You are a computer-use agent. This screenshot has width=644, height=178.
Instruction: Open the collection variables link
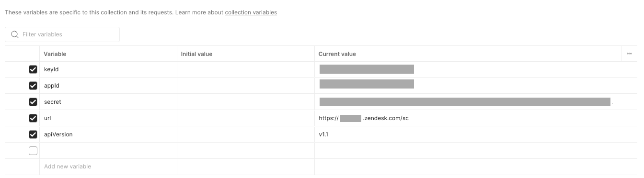point(251,12)
